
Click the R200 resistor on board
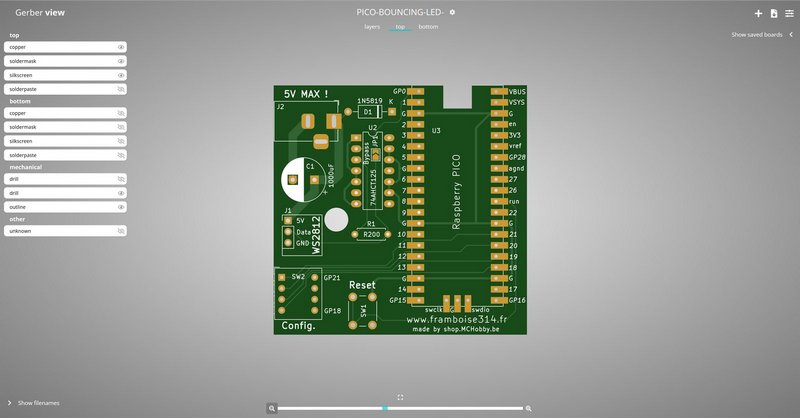(x=371, y=234)
